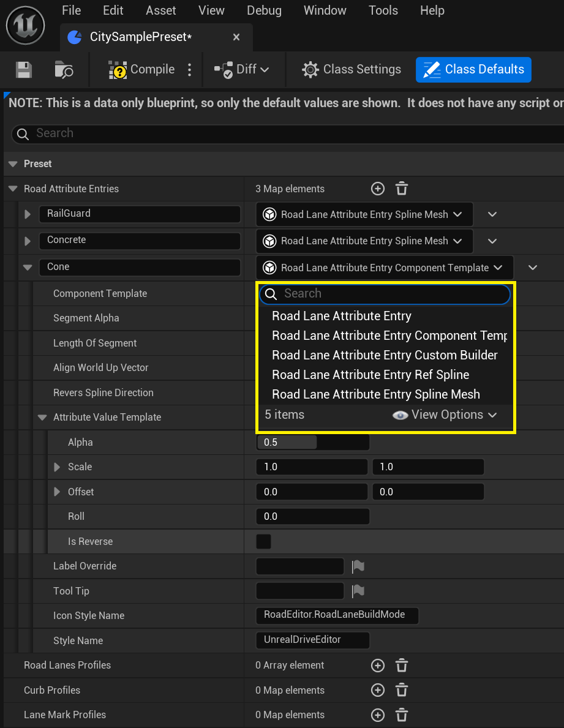The width and height of the screenshot is (564, 728).
Task: Open the Diff dropdown
Action: [x=241, y=70]
